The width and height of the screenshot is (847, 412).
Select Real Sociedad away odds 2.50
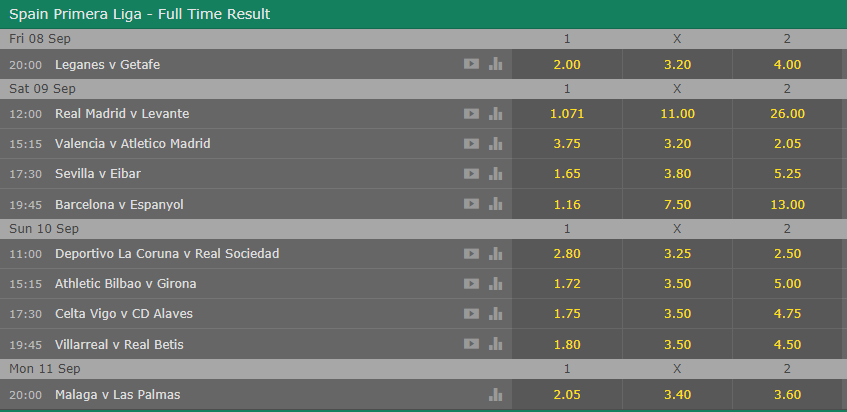coord(787,253)
